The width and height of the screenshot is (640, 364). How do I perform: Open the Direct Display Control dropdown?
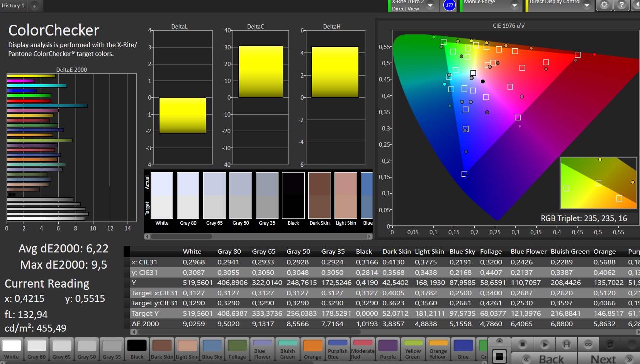tap(587, 5)
